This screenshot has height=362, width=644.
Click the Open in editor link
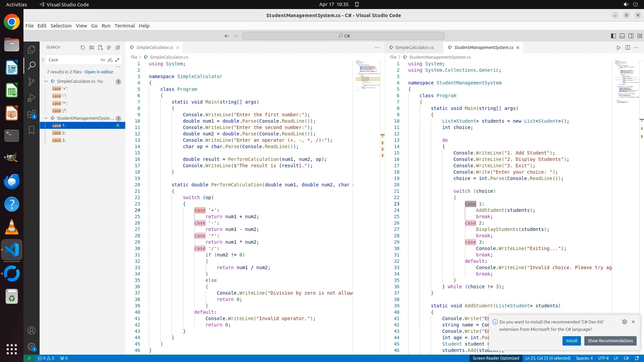(99, 72)
